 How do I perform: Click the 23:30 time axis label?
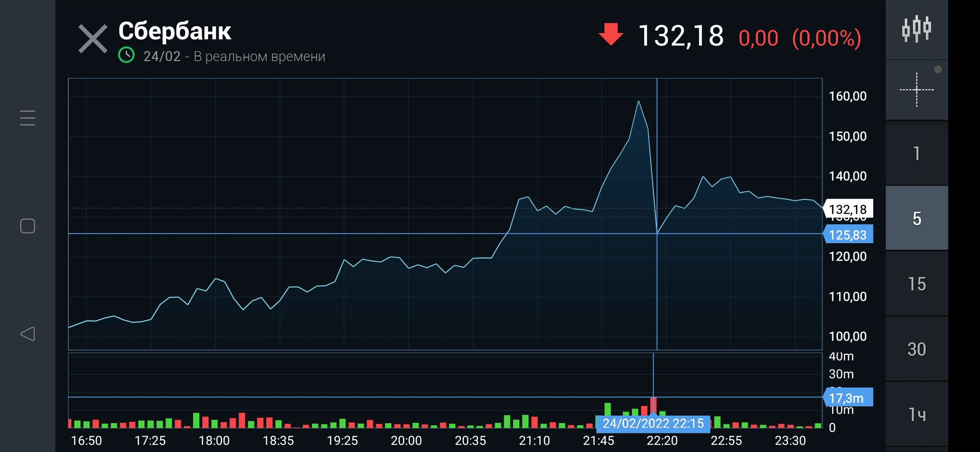click(791, 441)
